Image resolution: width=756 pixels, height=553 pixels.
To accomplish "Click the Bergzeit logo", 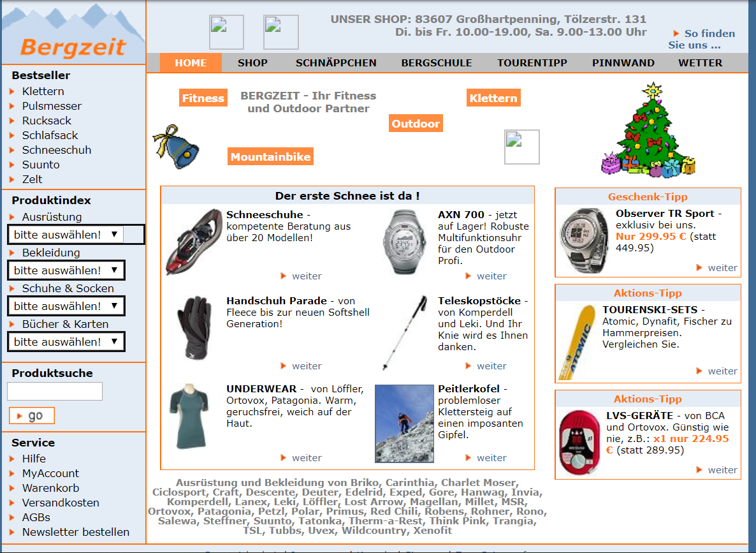I will click(x=73, y=46).
